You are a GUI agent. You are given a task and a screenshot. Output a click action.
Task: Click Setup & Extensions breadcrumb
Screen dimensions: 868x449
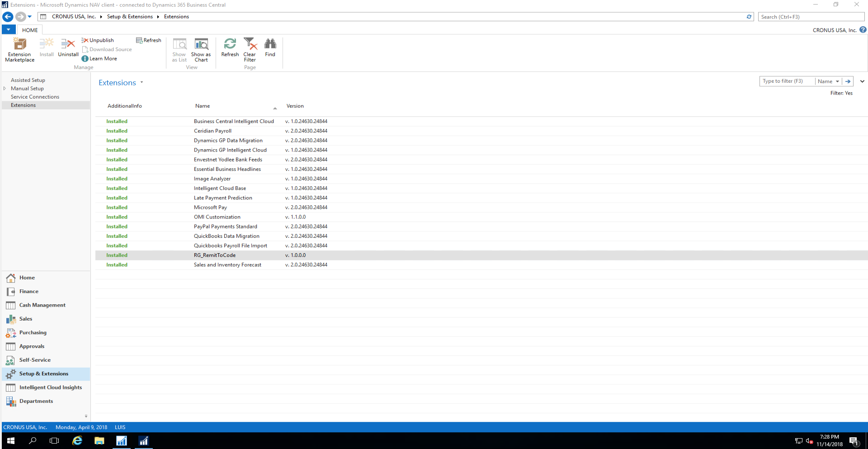(x=130, y=17)
